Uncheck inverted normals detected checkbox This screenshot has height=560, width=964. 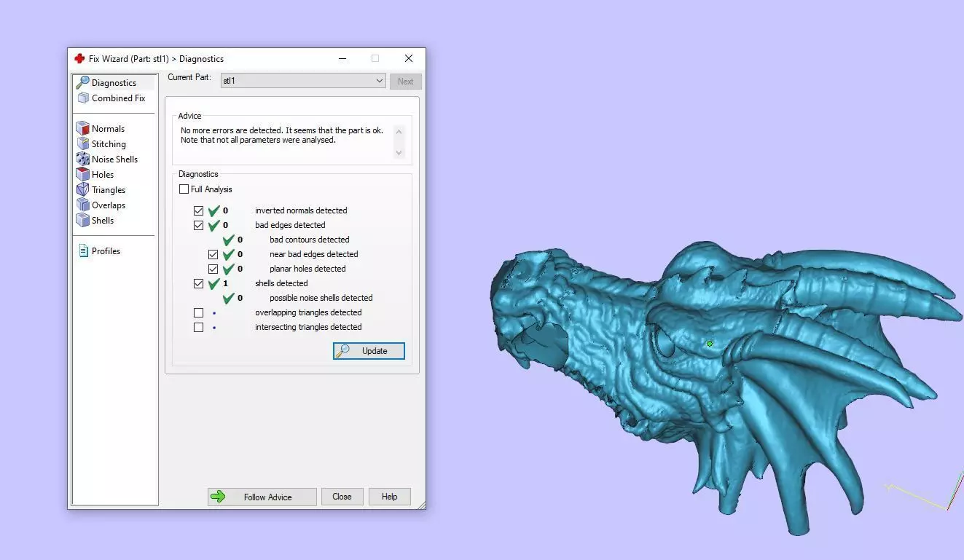(x=198, y=210)
